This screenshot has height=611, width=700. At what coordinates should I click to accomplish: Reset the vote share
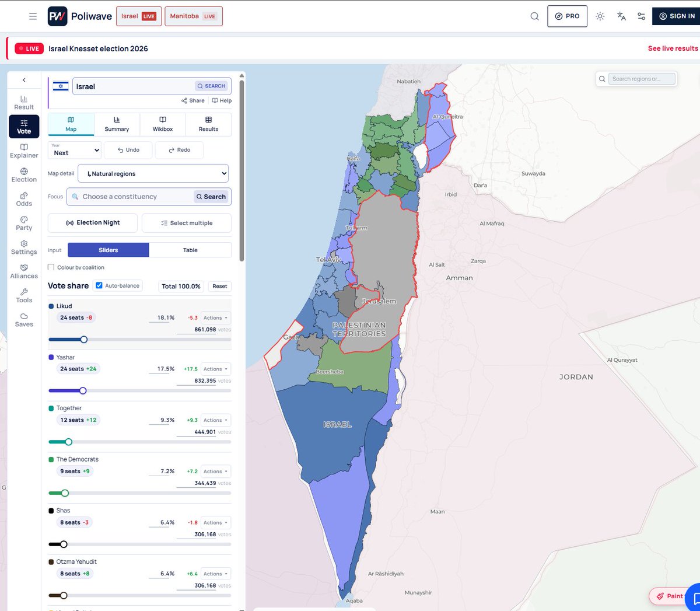[x=220, y=287]
